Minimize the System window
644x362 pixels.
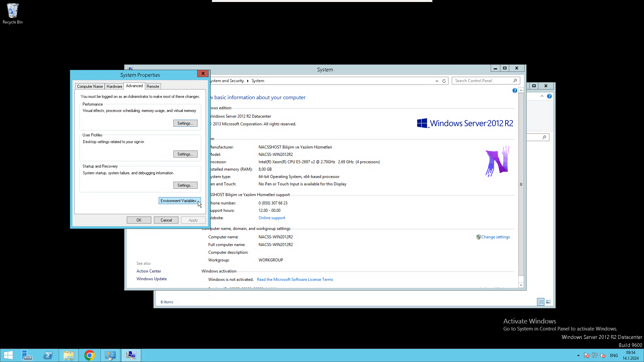[495, 68]
